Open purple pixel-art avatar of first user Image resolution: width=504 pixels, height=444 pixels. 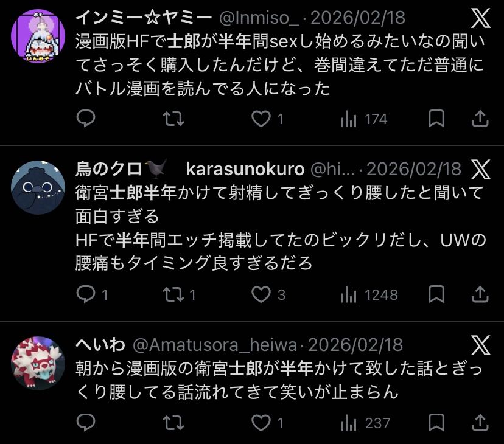point(38,36)
